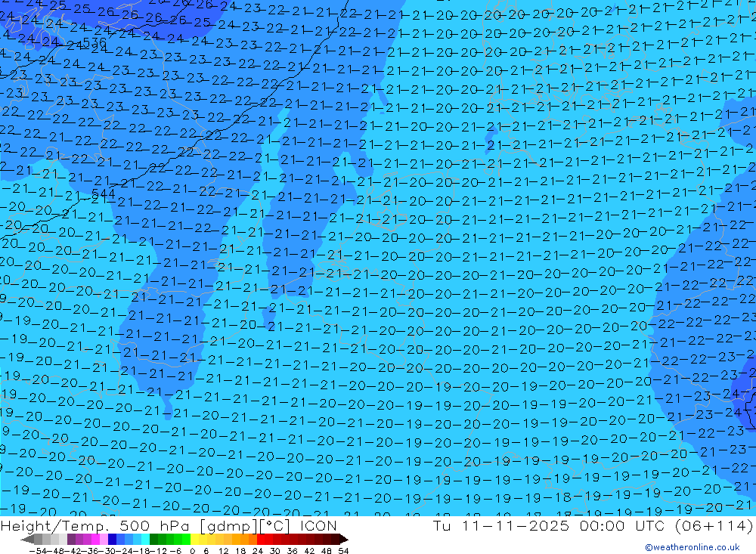Click the legend tick label -24

pyautogui.click(x=124, y=551)
